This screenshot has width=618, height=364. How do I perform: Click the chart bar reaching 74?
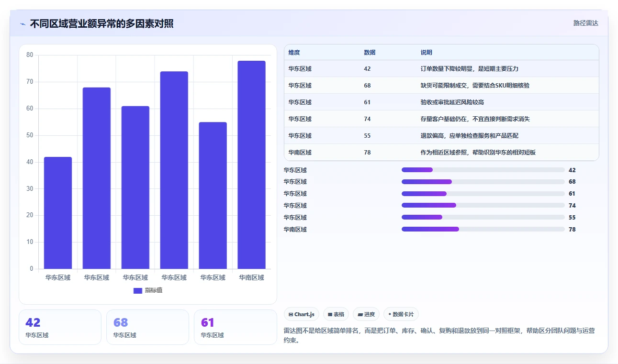[x=174, y=170]
